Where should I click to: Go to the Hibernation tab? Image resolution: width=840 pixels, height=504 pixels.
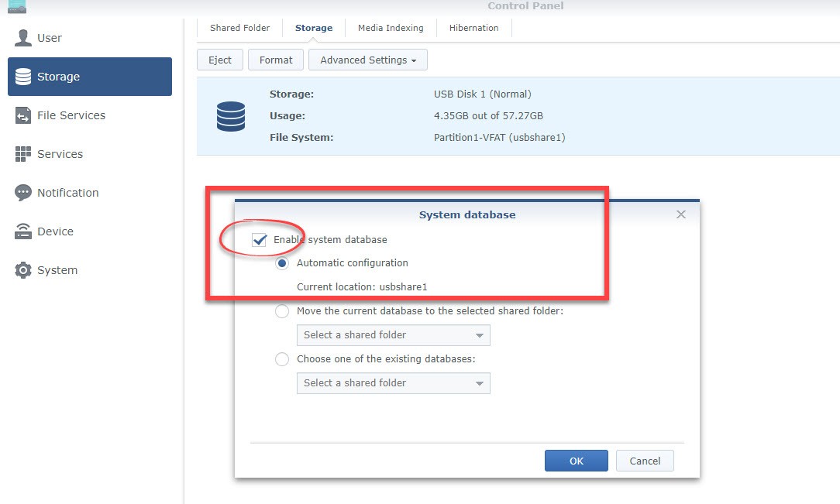point(473,28)
